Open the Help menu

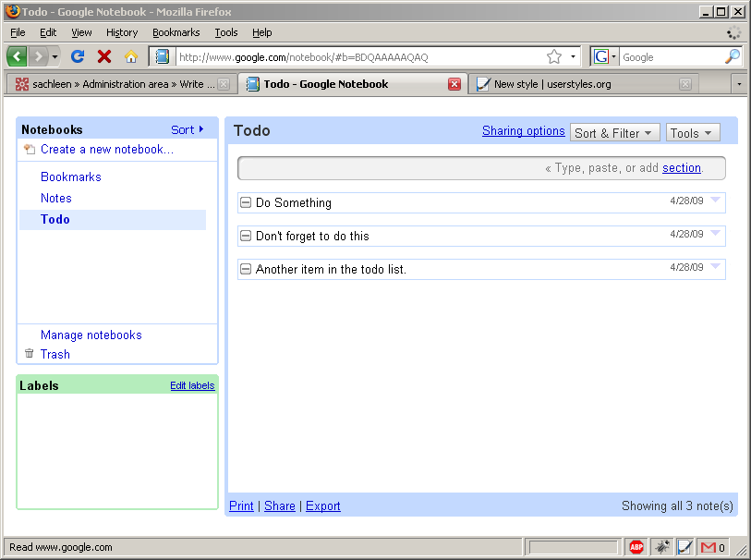pyautogui.click(x=262, y=32)
